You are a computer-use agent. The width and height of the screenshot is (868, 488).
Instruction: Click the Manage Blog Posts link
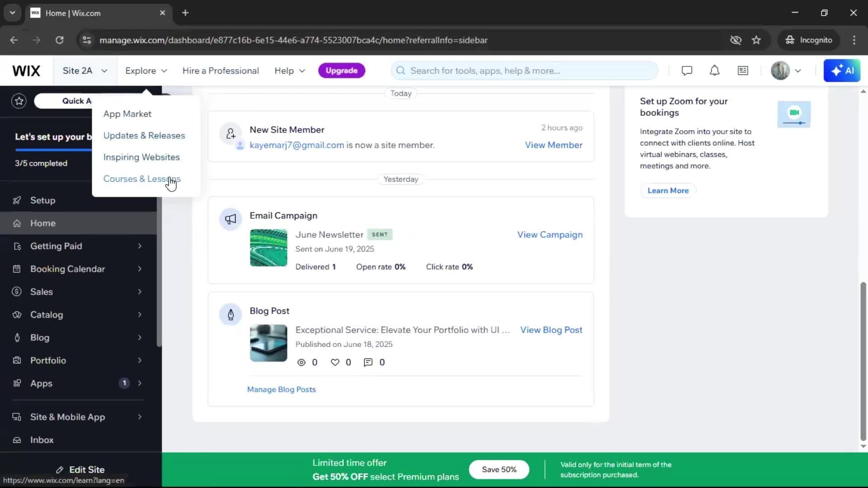(281, 389)
